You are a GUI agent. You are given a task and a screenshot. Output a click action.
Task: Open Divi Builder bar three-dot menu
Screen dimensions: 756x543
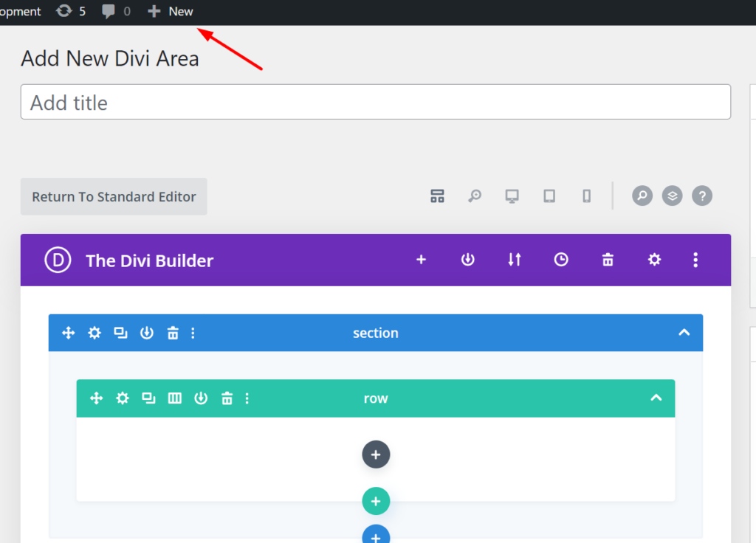(x=695, y=260)
